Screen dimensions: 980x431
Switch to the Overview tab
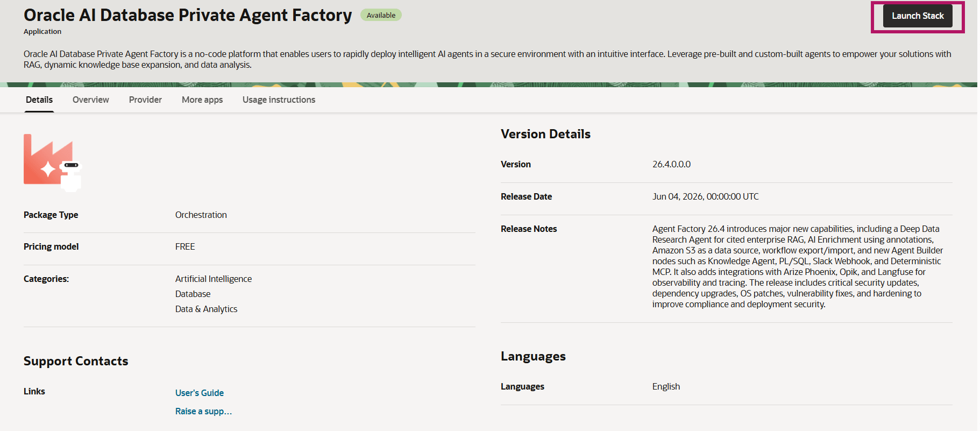pos(91,100)
